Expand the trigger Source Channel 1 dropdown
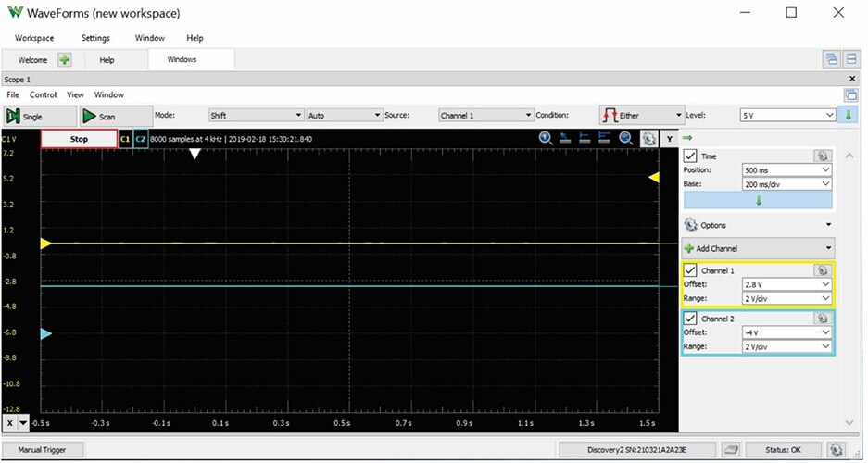This screenshot has width=868, height=463. pos(484,116)
